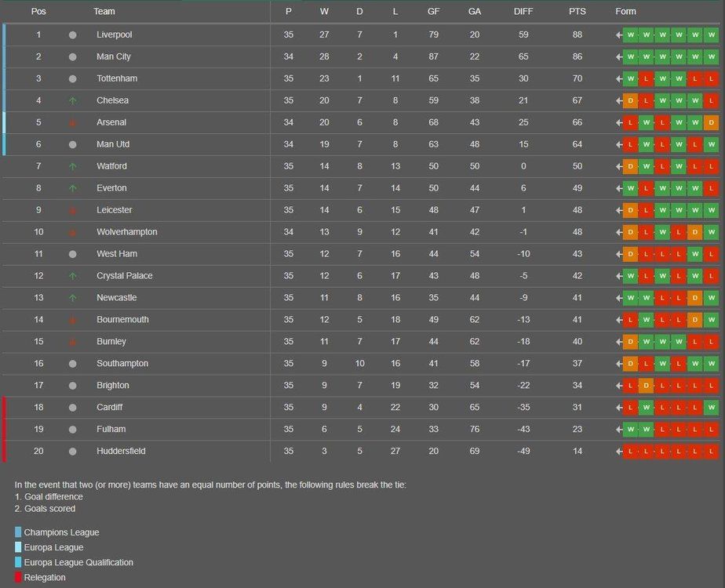Screen dimensions: 725x588
Task: Click Arsenal's red down-arrow position icon
Action: click(x=73, y=122)
